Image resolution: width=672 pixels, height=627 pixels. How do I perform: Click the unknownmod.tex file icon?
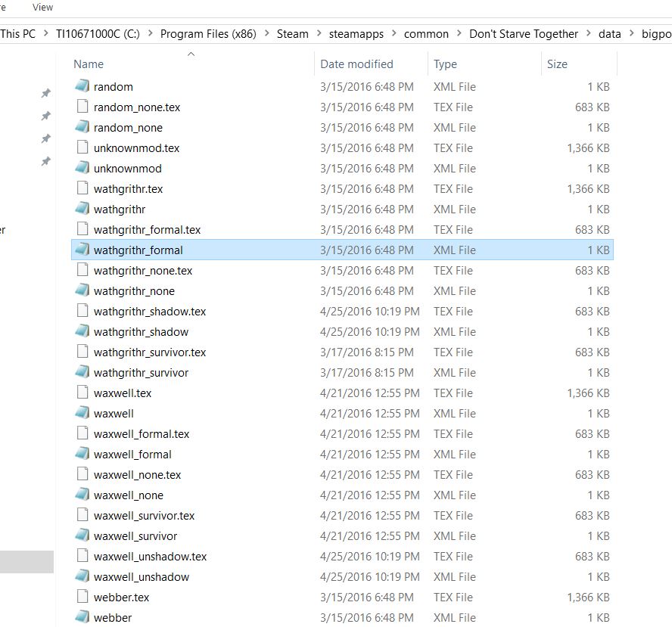point(82,148)
